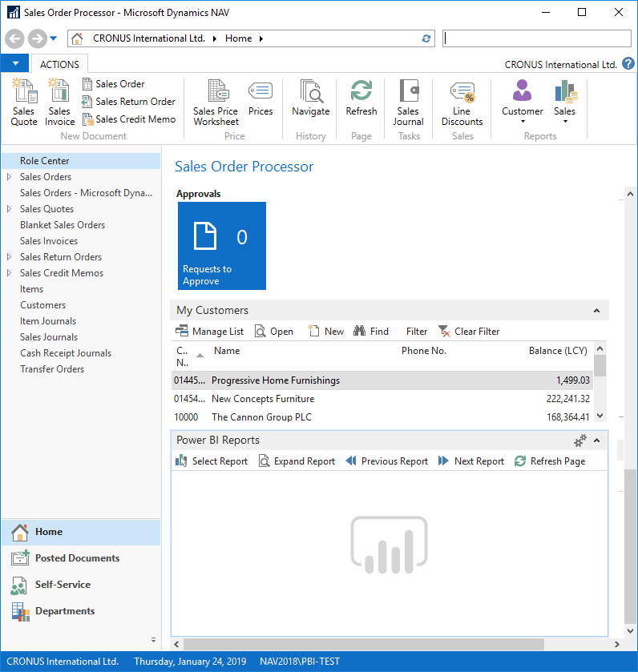This screenshot has height=672, width=638.
Task: Click the arrow after Home in breadcrumb
Action: click(260, 38)
